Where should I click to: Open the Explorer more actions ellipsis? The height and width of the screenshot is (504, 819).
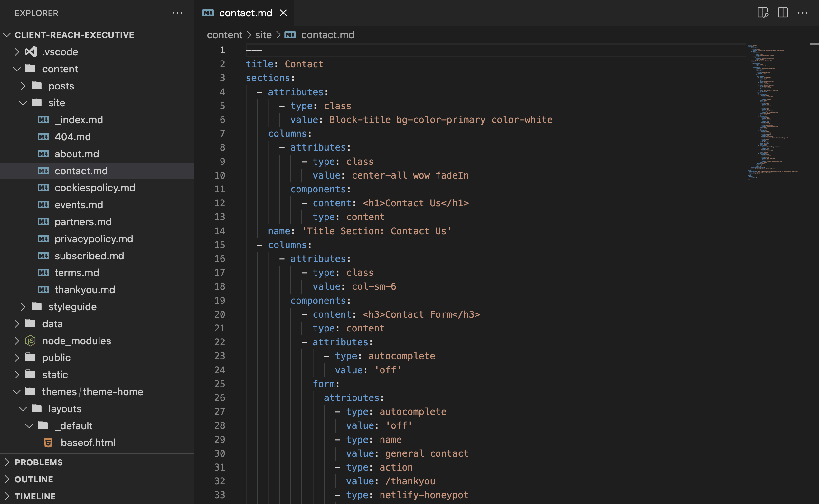[x=178, y=13]
